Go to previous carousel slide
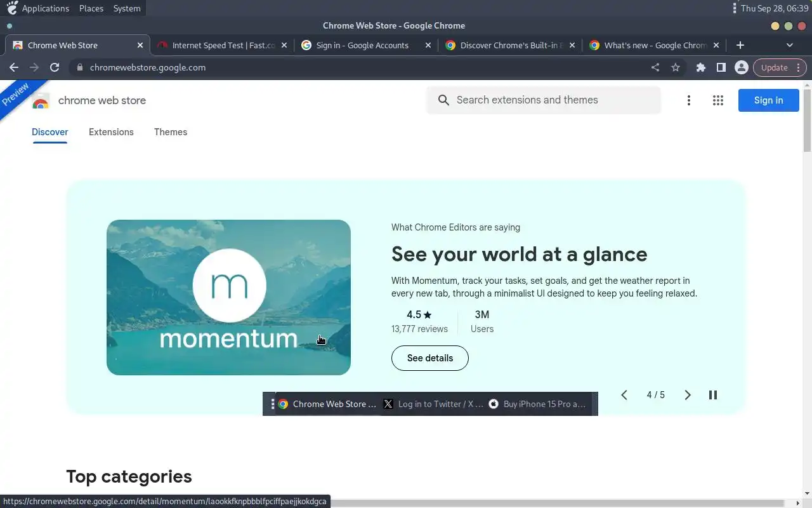This screenshot has width=812, height=508. (x=624, y=395)
